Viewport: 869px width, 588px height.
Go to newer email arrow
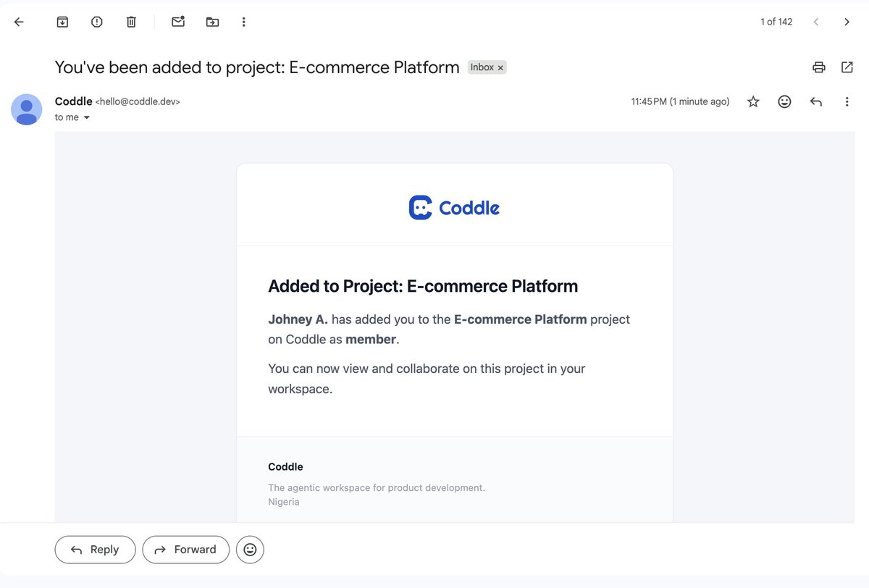pyautogui.click(x=816, y=22)
